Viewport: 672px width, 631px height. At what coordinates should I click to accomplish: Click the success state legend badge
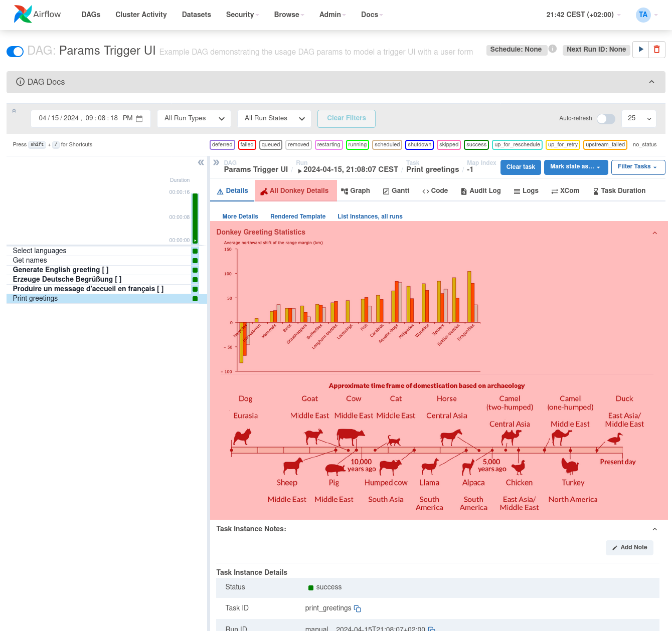[476, 145]
